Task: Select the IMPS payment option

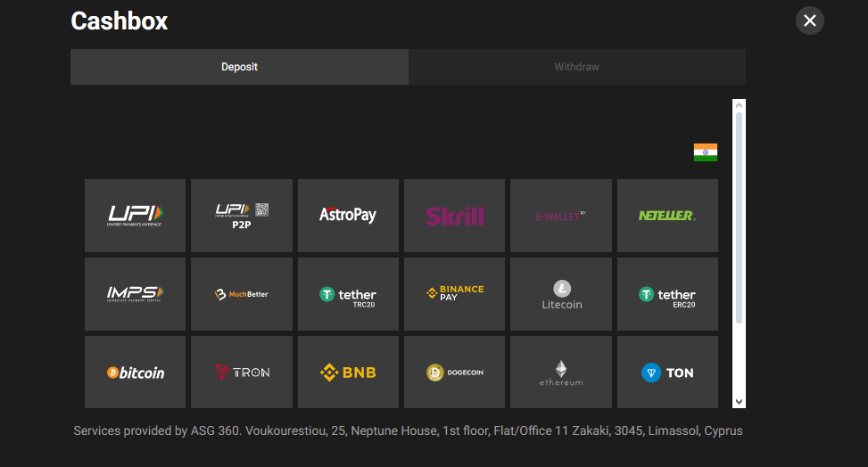Action: (x=135, y=293)
